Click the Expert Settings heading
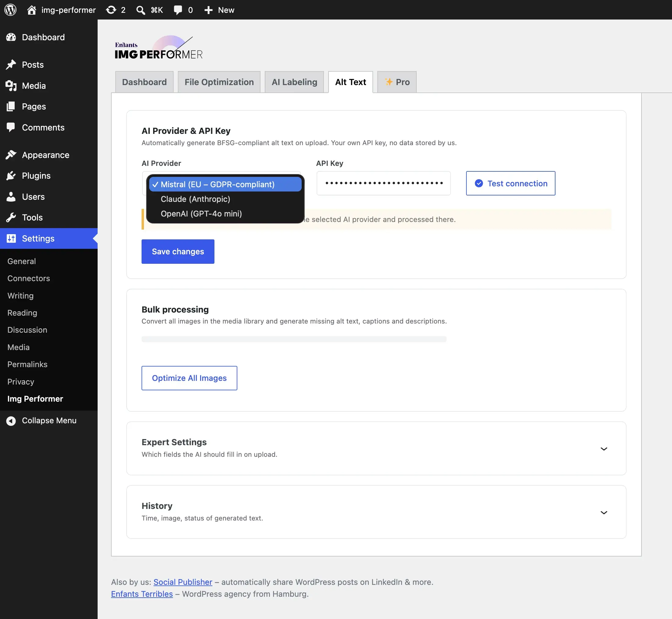The height and width of the screenshot is (619, 672). [174, 442]
